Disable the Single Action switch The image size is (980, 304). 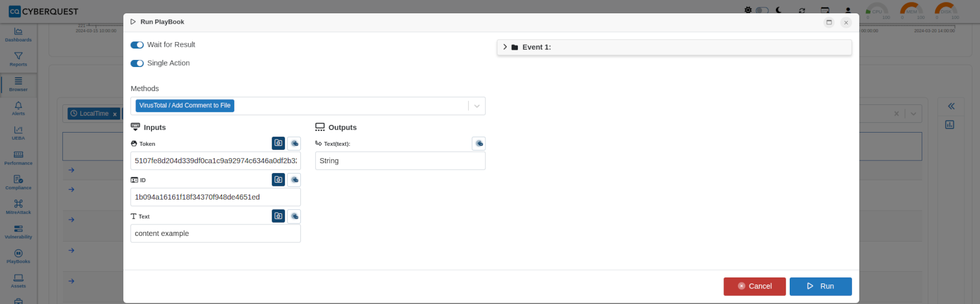coord(137,63)
